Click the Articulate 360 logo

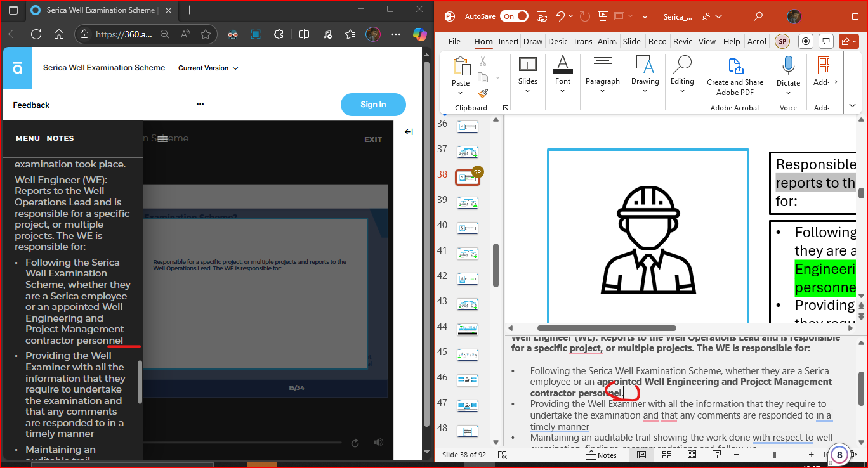click(17, 68)
